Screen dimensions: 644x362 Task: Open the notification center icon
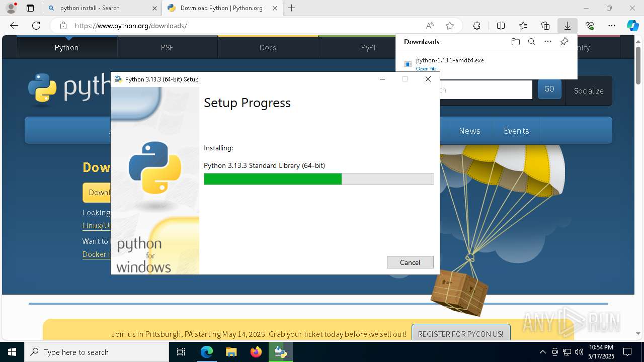(627, 352)
